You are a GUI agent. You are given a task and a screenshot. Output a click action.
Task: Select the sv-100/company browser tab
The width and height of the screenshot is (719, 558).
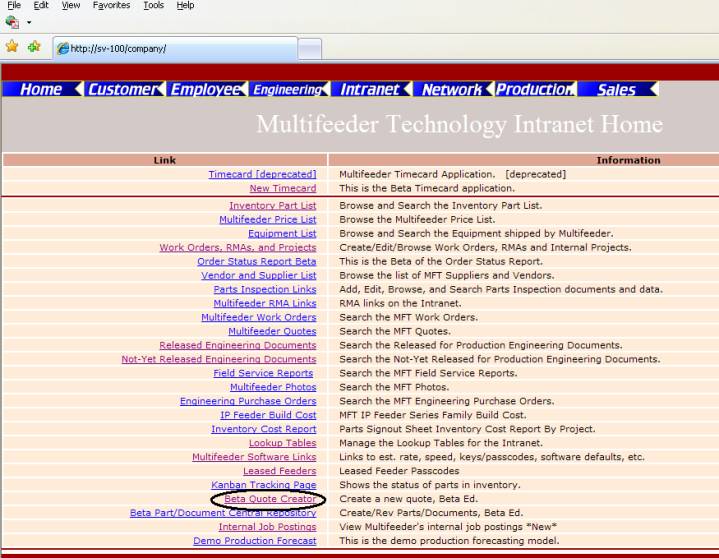pyautogui.click(x=175, y=48)
